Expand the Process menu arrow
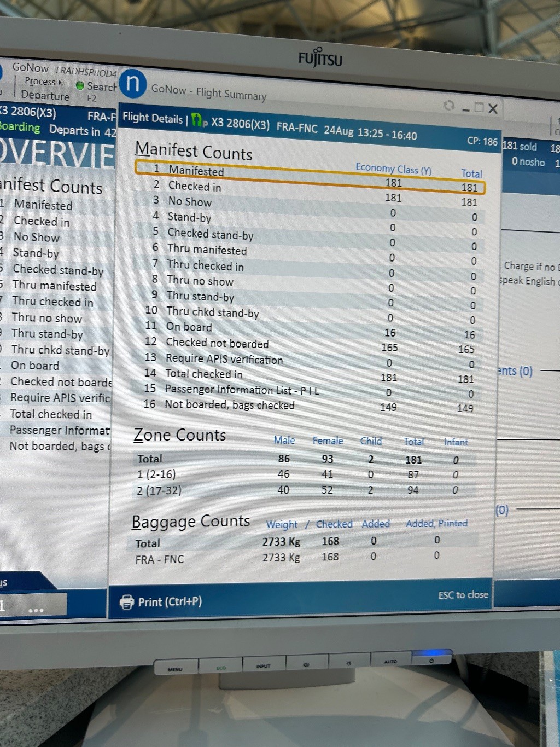Image resolution: width=560 pixels, height=747 pixels. click(60, 82)
